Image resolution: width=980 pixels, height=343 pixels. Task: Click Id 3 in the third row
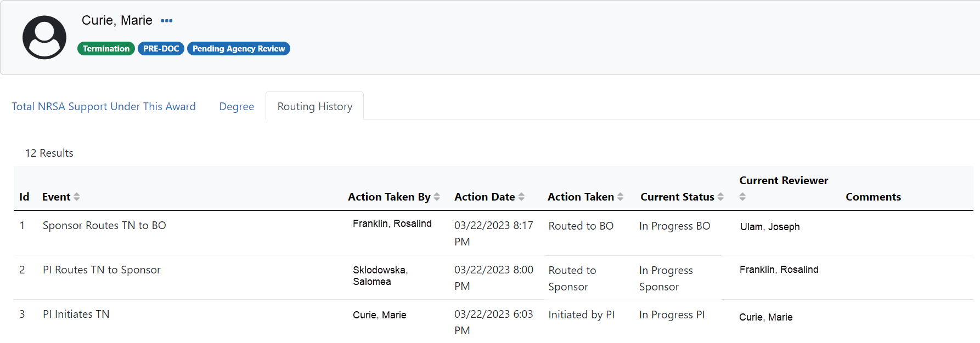click(22, 314)
